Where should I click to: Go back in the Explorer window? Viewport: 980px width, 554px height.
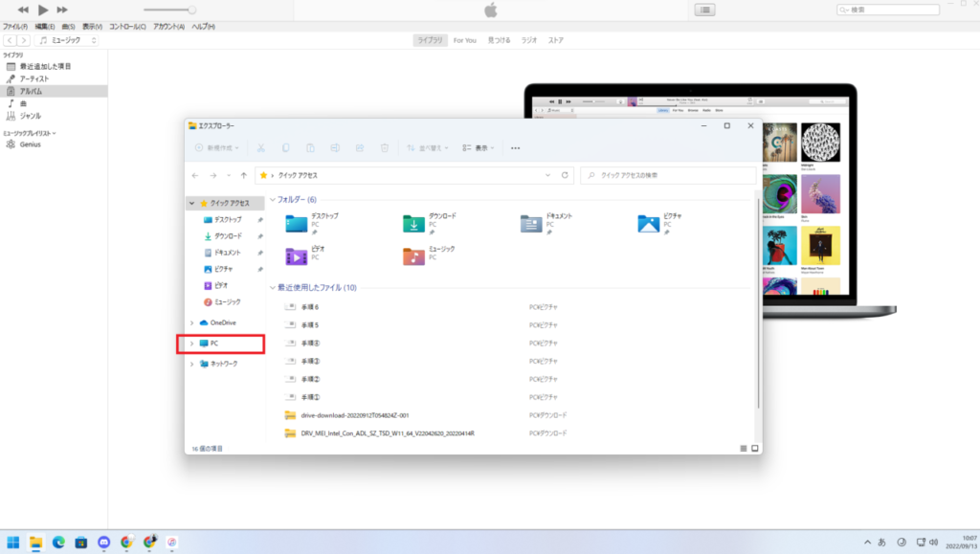point(195,175)
